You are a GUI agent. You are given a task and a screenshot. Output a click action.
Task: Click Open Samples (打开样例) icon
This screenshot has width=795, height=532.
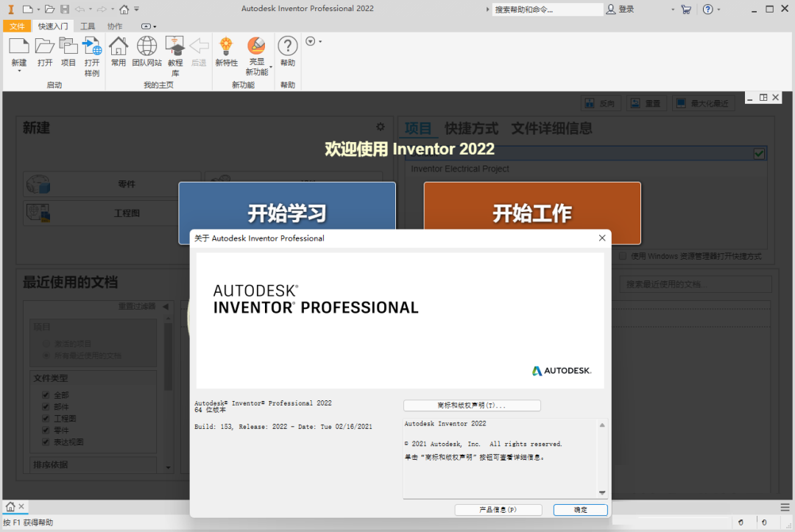[x=92, y=46]
